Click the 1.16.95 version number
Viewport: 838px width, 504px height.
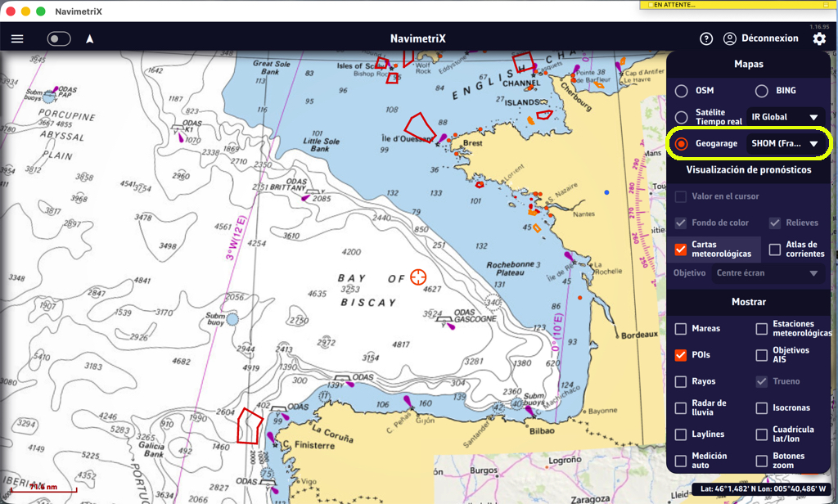(x=818, y=27)
